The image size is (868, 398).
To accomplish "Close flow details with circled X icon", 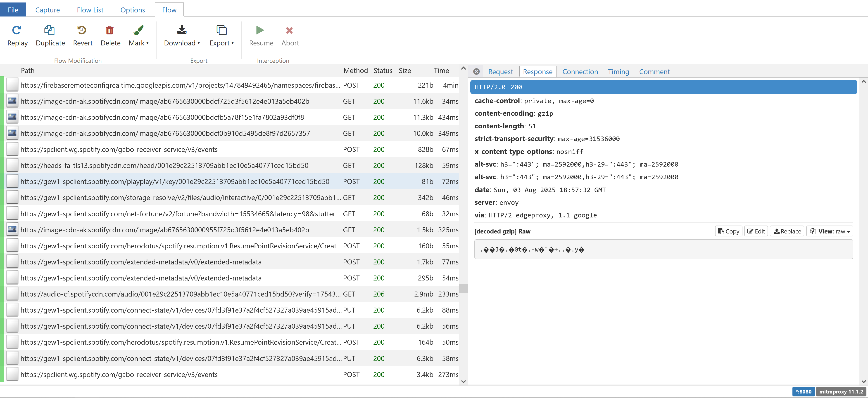I will pos(476,72).
